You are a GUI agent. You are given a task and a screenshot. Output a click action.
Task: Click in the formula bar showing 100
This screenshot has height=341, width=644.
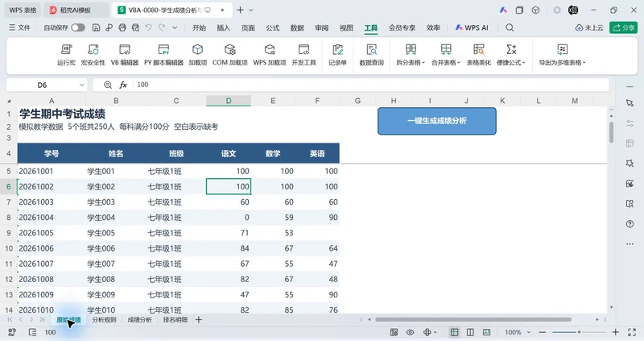pyautogui.click(x=369, y=85)
